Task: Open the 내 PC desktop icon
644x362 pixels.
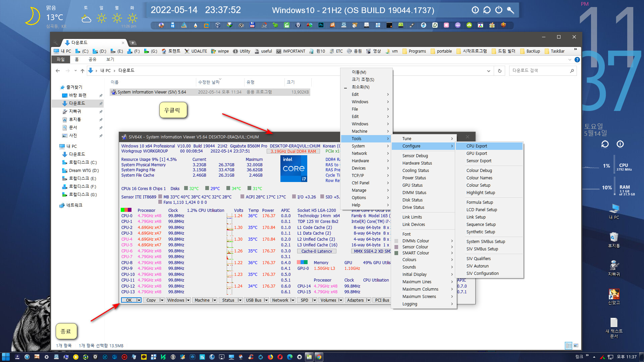Action: point(614,212)
